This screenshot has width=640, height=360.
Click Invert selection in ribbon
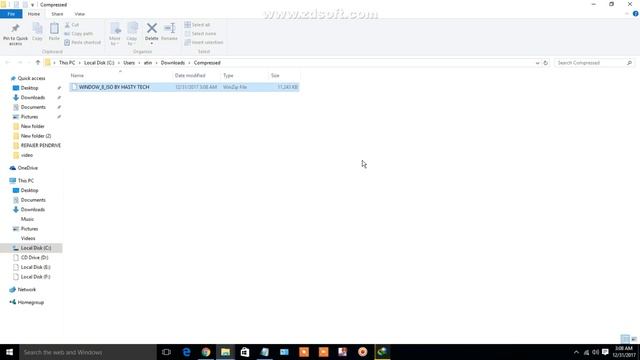point(204,42)
